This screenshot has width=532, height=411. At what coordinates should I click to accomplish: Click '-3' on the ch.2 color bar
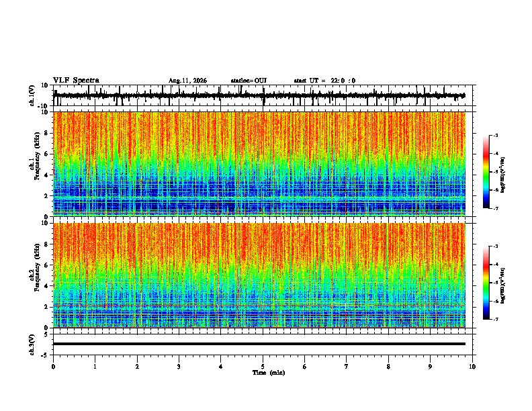[x=496, y=246]
